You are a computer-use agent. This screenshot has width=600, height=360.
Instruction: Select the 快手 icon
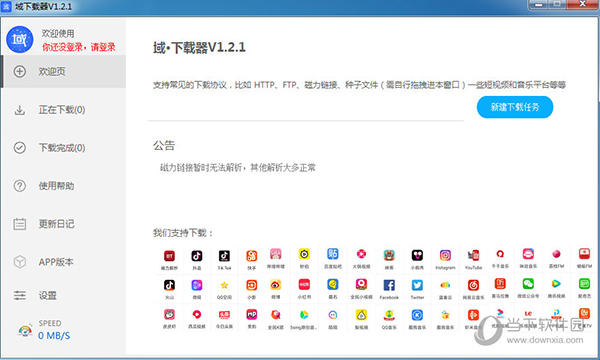251,256
